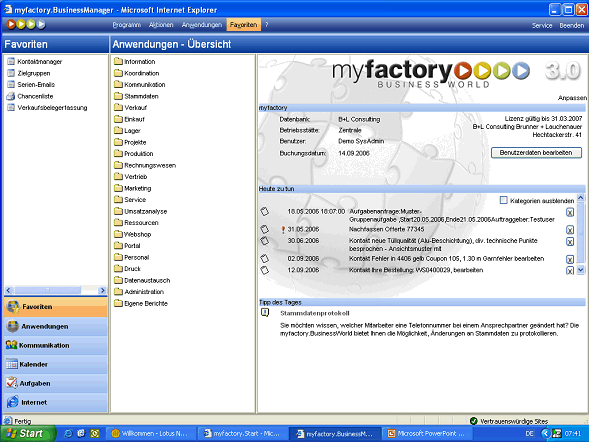Click the task icon for 18.05.2006 entry

pyautogui.click(x=265, y=211)
